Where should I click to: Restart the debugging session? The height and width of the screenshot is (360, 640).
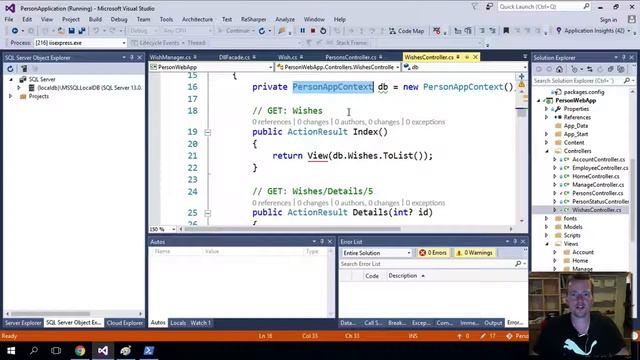point(323,31)
